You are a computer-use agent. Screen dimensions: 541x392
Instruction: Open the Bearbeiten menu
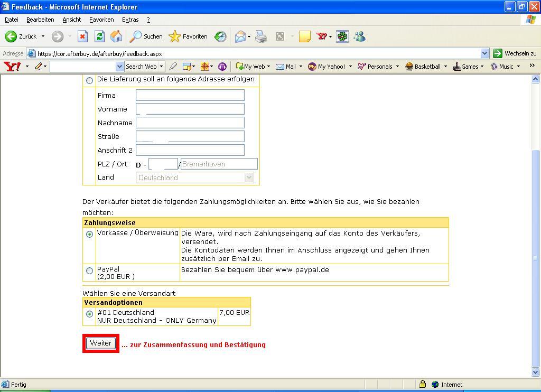40,20
